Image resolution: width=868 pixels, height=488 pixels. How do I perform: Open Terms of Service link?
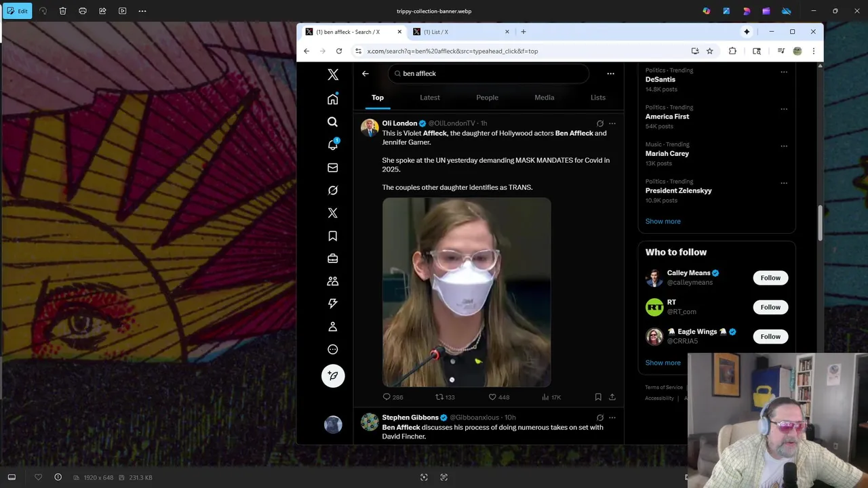(663, 388)
